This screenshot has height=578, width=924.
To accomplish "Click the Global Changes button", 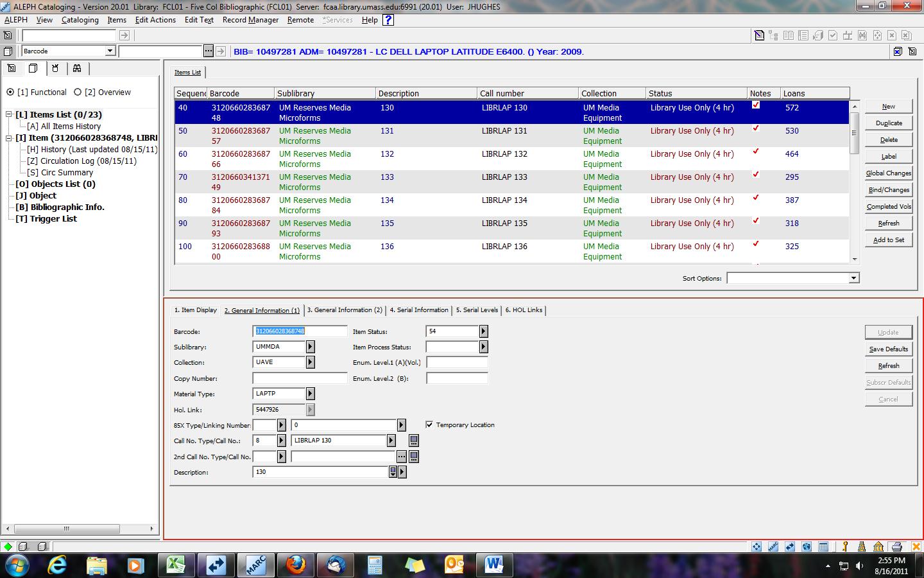I will click(x=888, y=173).
